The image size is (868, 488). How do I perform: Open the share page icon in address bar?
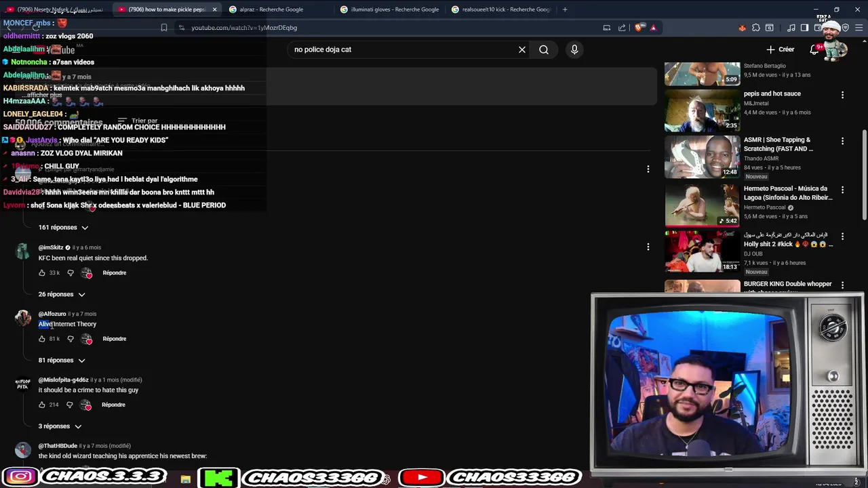tap(622, 28)
